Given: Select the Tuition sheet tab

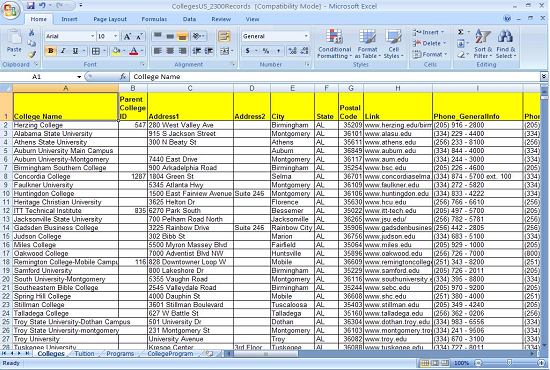Looking at the screenshot, I should (84, 354).
